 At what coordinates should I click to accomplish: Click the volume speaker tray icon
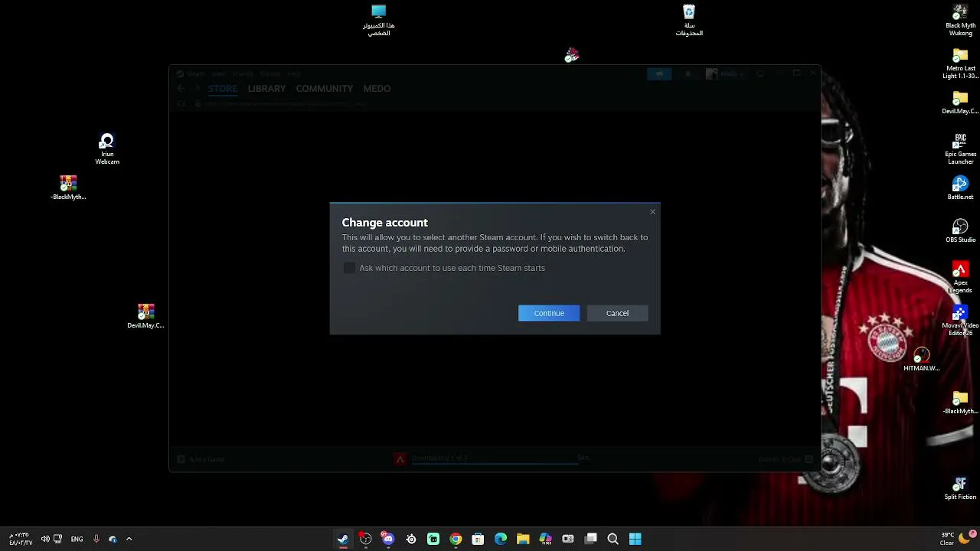coord(45,539)
